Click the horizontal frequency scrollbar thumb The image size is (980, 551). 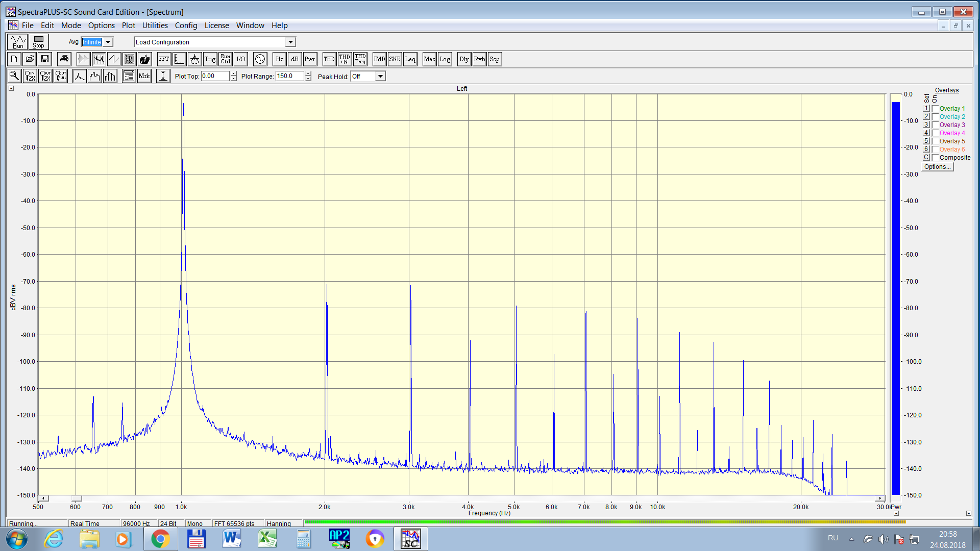pyautogui.click(x=76, y=498)
